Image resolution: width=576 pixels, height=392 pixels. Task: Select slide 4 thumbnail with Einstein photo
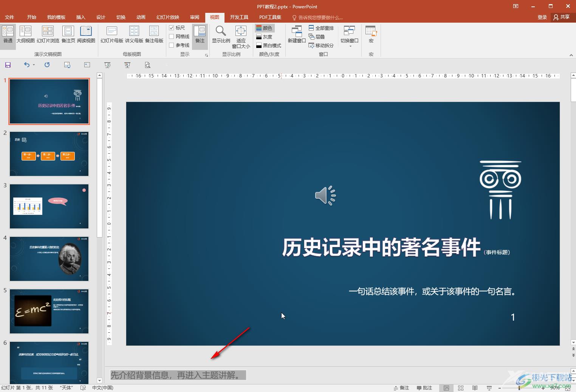(49, 259)
